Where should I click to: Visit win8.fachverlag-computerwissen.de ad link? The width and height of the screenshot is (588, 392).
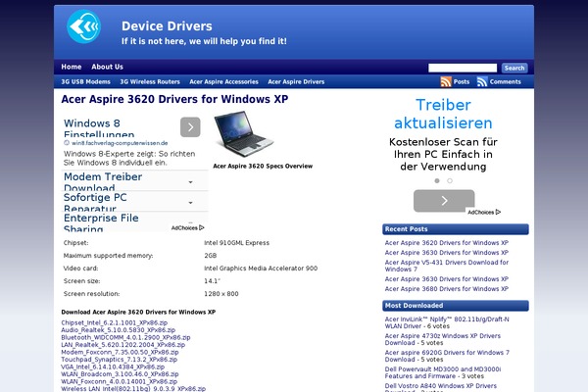pos(120,143)
